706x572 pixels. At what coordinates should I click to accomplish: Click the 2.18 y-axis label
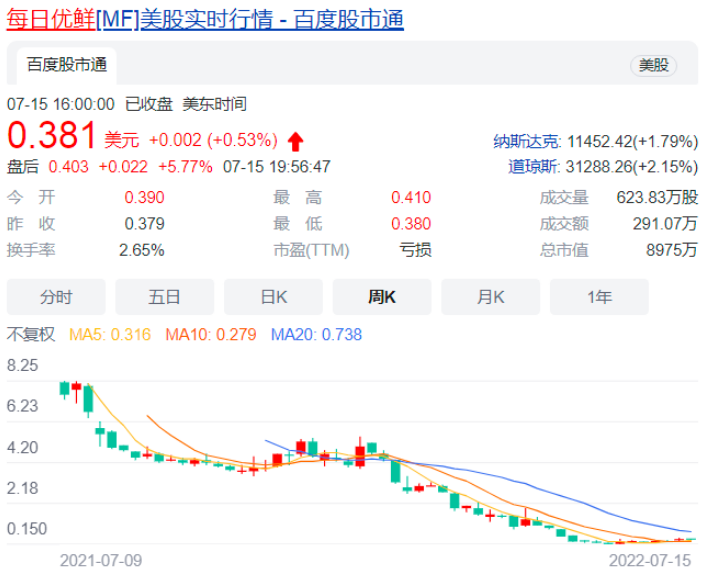click(x=23, y=488)
